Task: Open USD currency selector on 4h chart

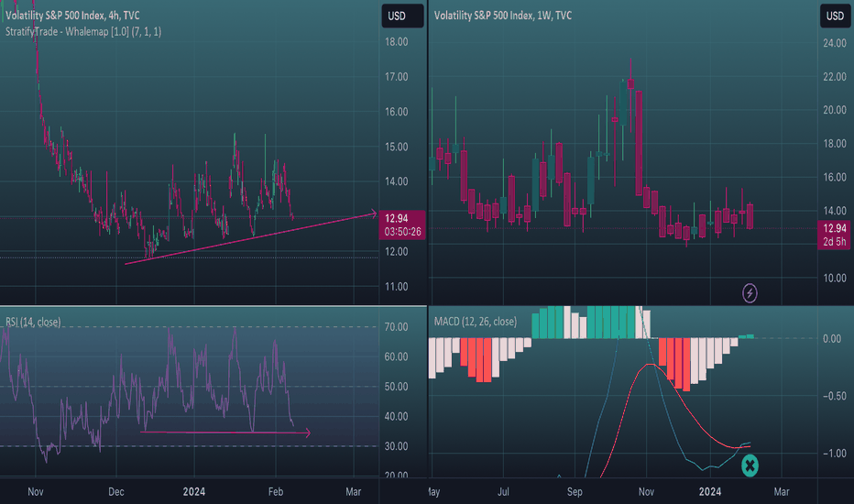Action: pyautogui.click(x=402, y=16)
